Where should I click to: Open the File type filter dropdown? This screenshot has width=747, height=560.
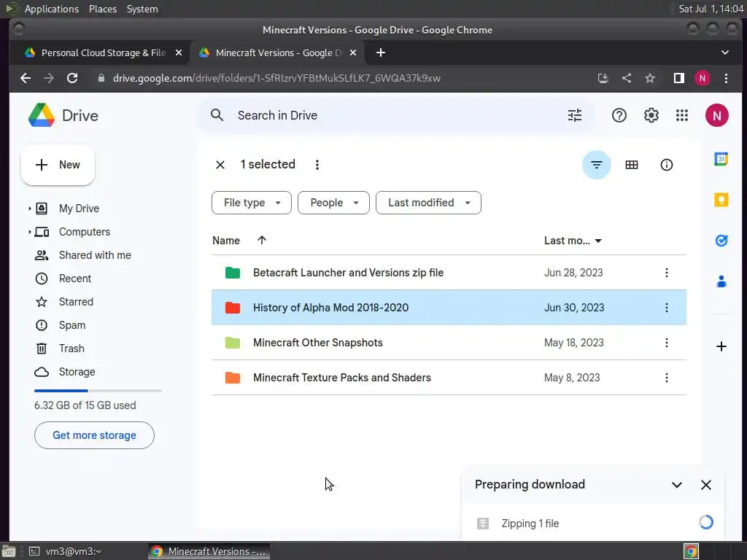pos(251,203)
